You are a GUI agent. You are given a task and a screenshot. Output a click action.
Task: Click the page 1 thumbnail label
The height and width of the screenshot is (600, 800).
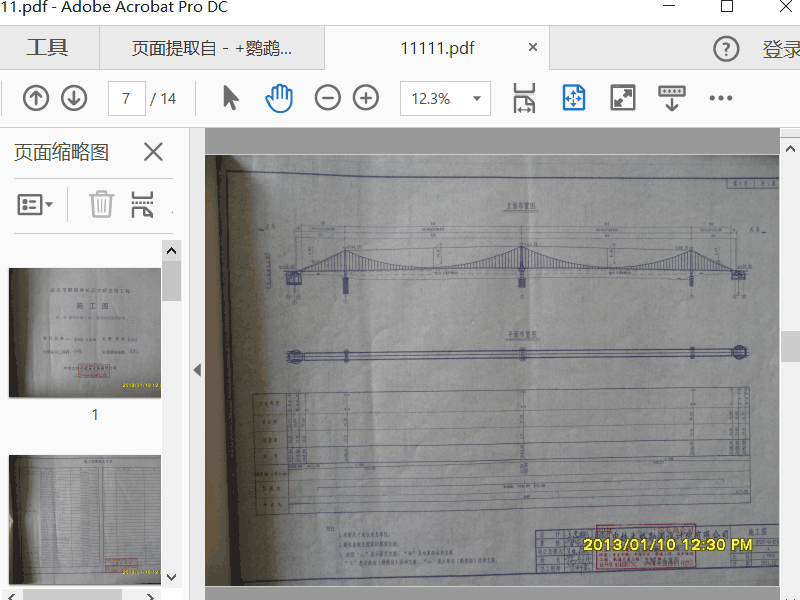click(x=95, y=415)
